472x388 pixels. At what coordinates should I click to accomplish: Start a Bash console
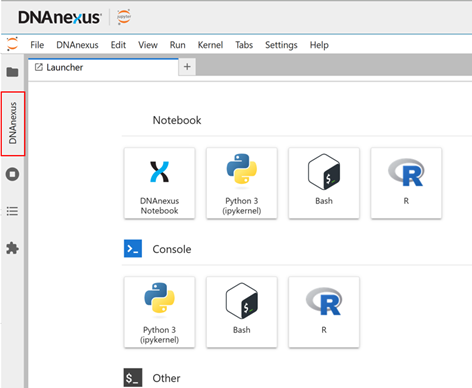pyautogui.click(x=242, y=312)
